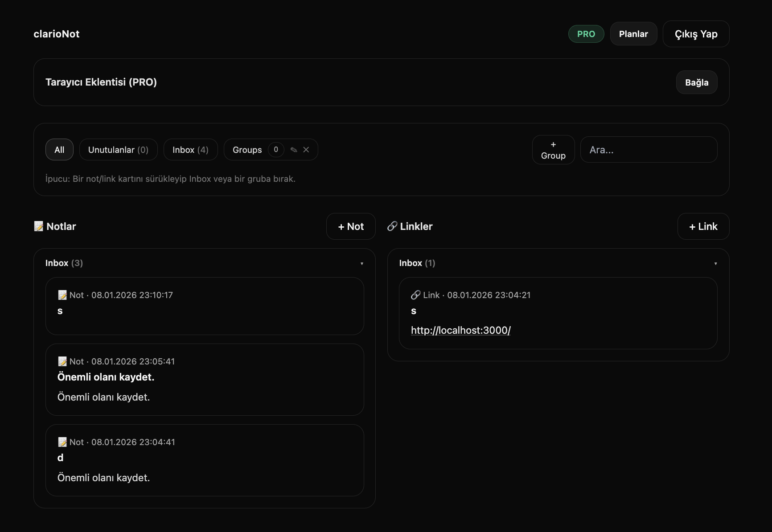Click Bağla to connect browser extension
Screen dimensions: 772x532
tap(696, 82)
